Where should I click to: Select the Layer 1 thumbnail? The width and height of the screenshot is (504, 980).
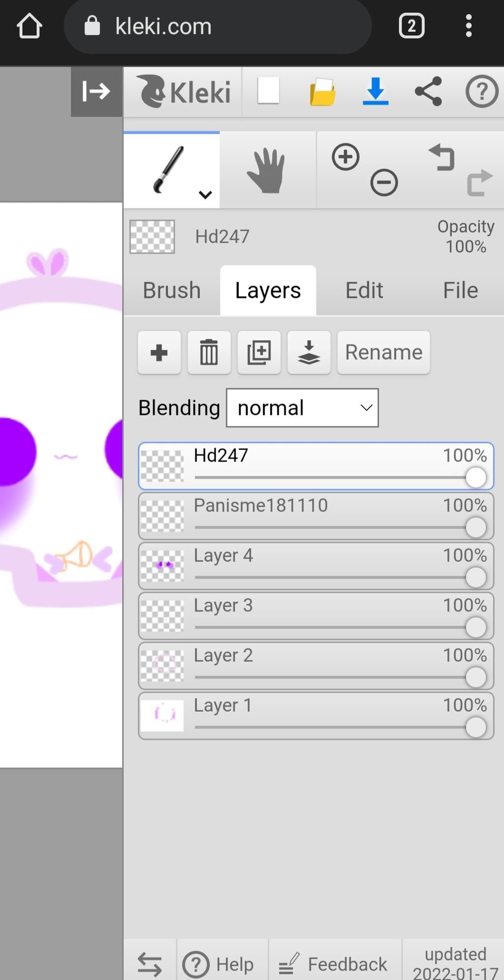[x=162, y=715]
